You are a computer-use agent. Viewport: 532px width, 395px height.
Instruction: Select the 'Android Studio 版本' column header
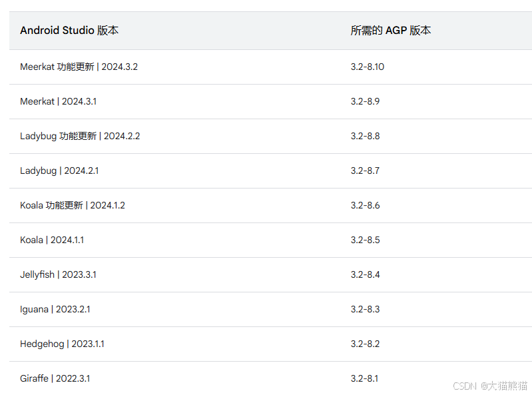point(69,31)
